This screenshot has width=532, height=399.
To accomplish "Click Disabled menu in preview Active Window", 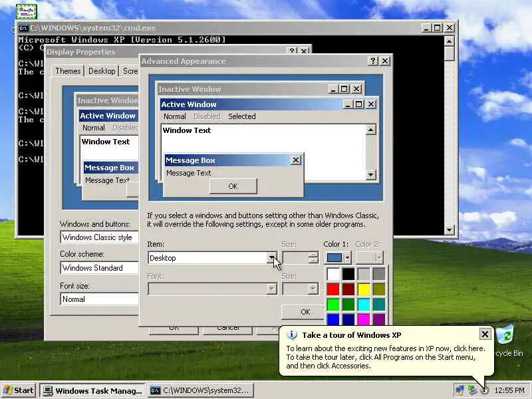I will 207,116.
